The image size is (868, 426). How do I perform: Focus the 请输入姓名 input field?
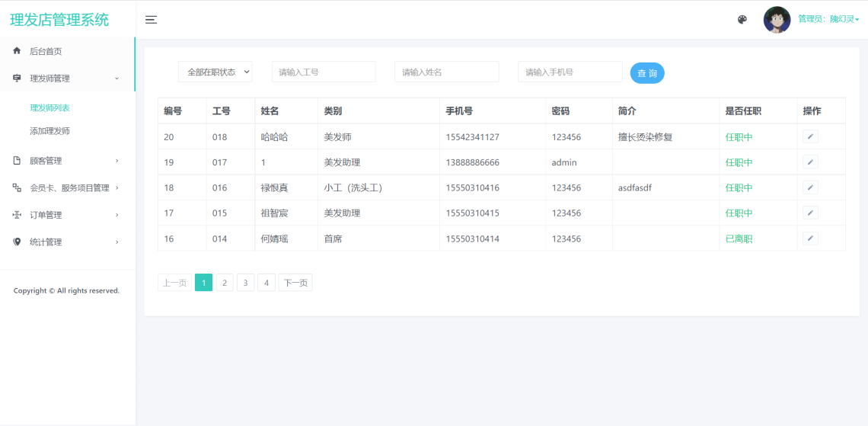447,72
